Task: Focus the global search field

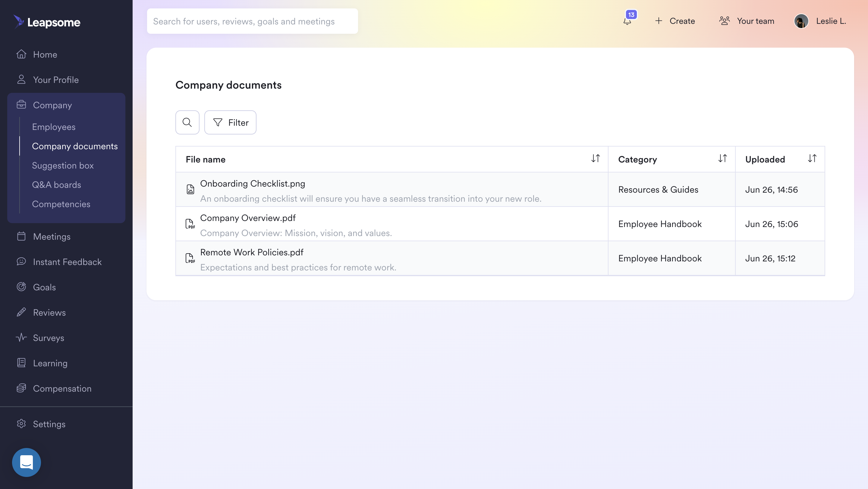Action: pos(252,21)
